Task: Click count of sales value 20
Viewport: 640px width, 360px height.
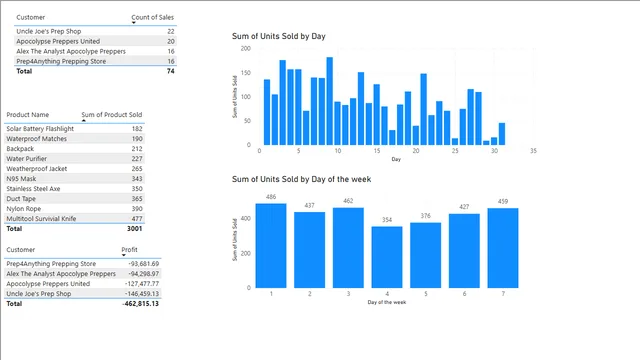Action: 171,41
